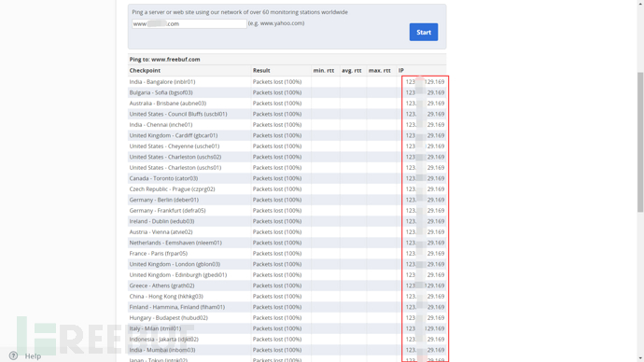
Task: Select United States - Charleston (uschs01) row
Action: tap(287, 167)
